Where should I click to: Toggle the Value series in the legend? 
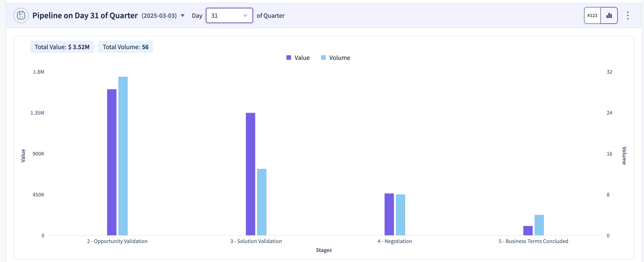[x=298, y=58]
